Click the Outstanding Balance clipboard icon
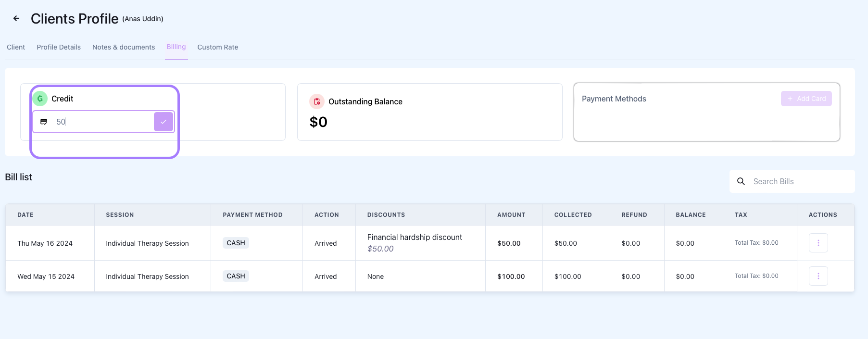 point(317,101)
